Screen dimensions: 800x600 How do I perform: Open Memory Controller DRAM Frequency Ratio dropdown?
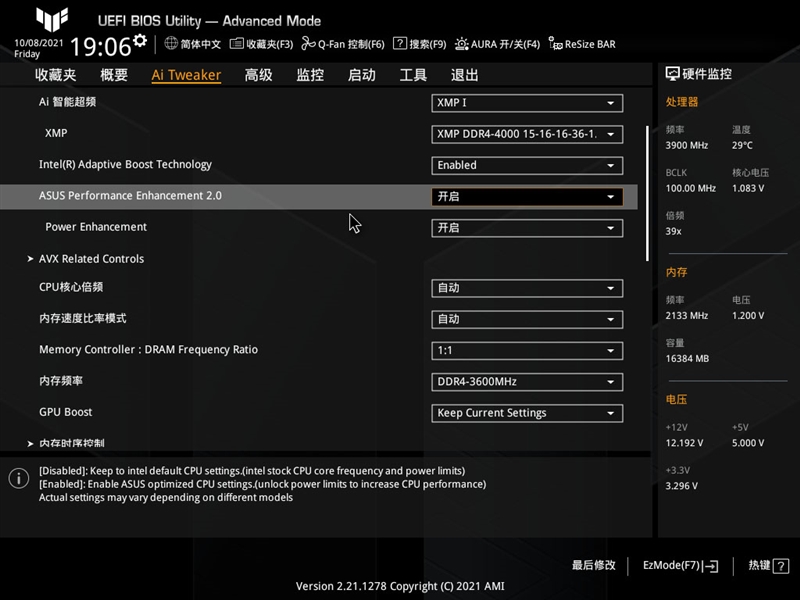click(x=527, y=351)
